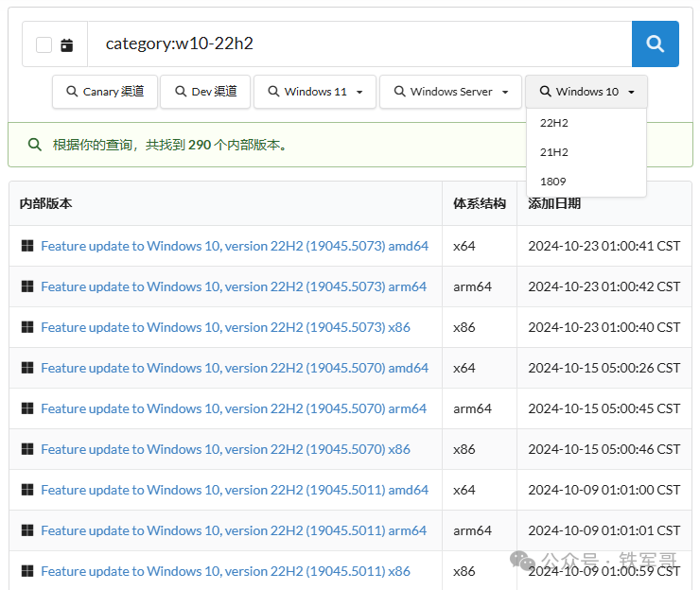Click Windows logo icon of 19045.5070 arm64 row
Viewport: 700px width, 590px height.
coord(27,408)
